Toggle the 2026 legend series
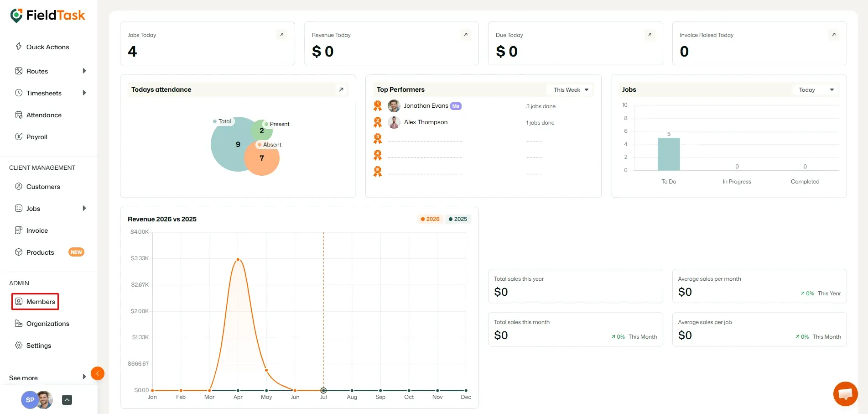Image resolution: width=868 pixels, height=414 pixels. (x=430, y=219)
